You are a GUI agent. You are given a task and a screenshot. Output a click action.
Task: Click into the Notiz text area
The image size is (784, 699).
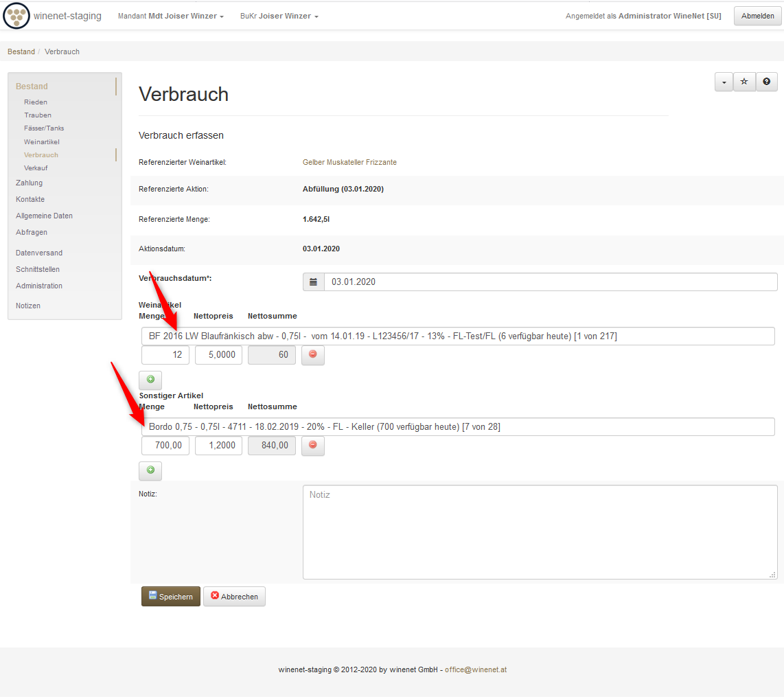540,532
